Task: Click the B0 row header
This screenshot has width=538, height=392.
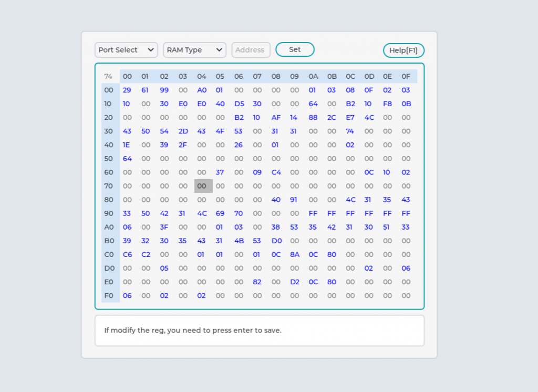Action: click(109, 241)
